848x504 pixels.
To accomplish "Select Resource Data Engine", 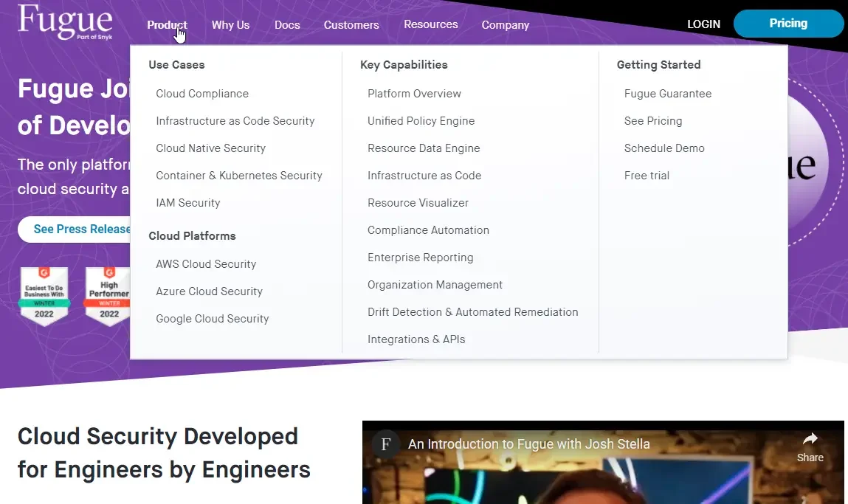I will coord(424,148).
